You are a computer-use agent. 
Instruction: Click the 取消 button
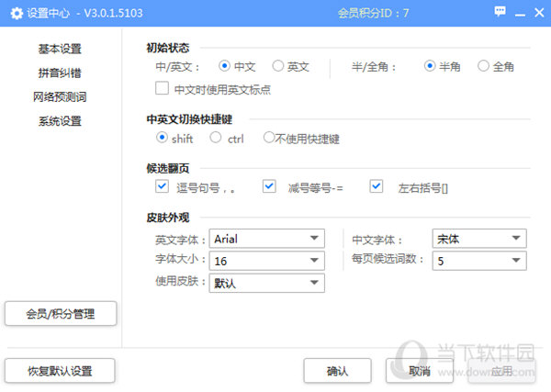click(420, 371)
